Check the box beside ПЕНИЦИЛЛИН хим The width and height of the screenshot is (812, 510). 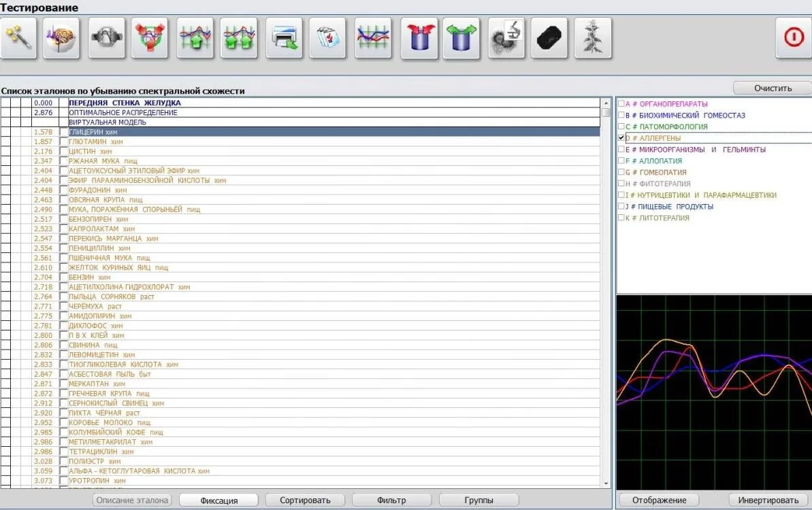[x=64, y=249]
